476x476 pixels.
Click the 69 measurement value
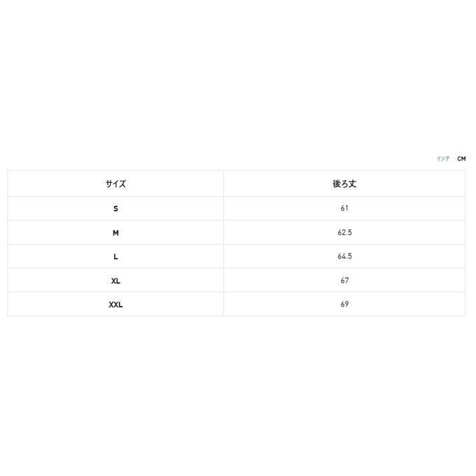(344, 304)
